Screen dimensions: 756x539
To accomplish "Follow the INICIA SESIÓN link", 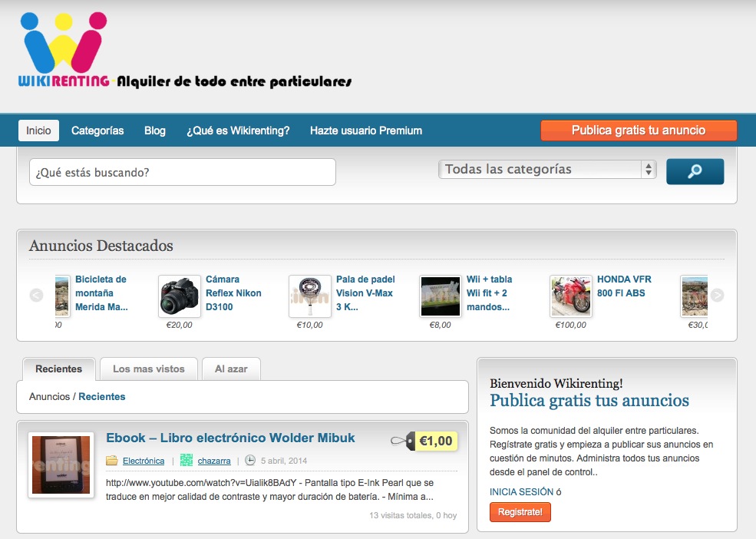I will (x=521, y=491).
